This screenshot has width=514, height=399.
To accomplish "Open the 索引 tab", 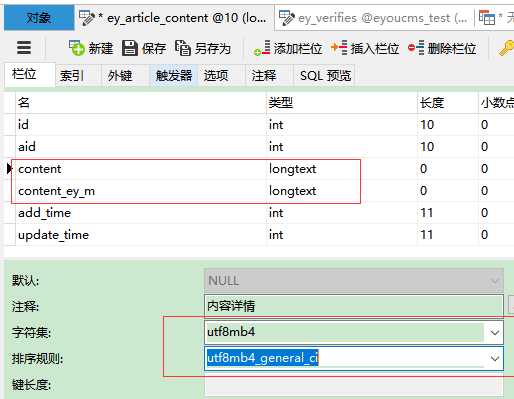I will [78, 76].
